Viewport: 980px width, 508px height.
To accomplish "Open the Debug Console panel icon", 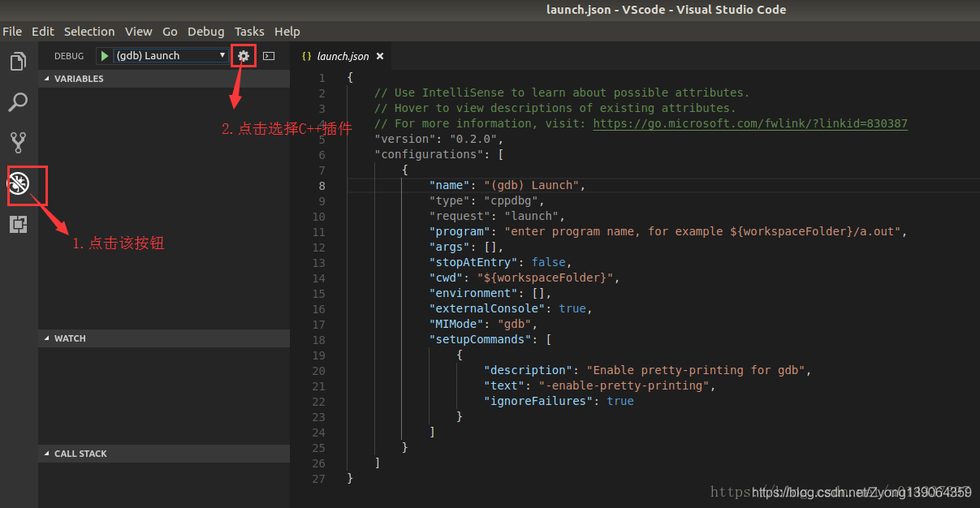I will 268,55.
